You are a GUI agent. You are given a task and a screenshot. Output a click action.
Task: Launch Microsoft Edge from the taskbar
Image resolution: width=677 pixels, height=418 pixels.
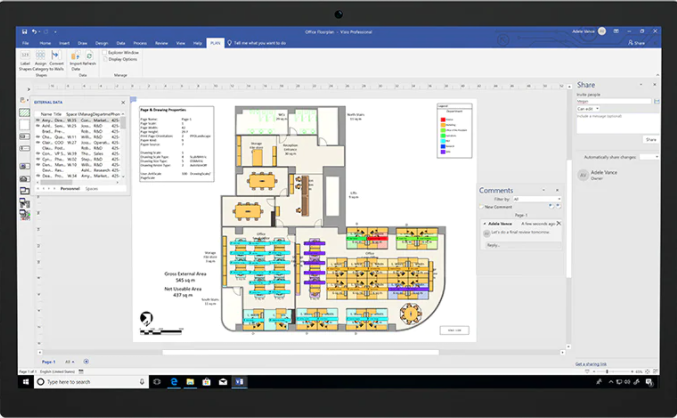coord(174,382)
